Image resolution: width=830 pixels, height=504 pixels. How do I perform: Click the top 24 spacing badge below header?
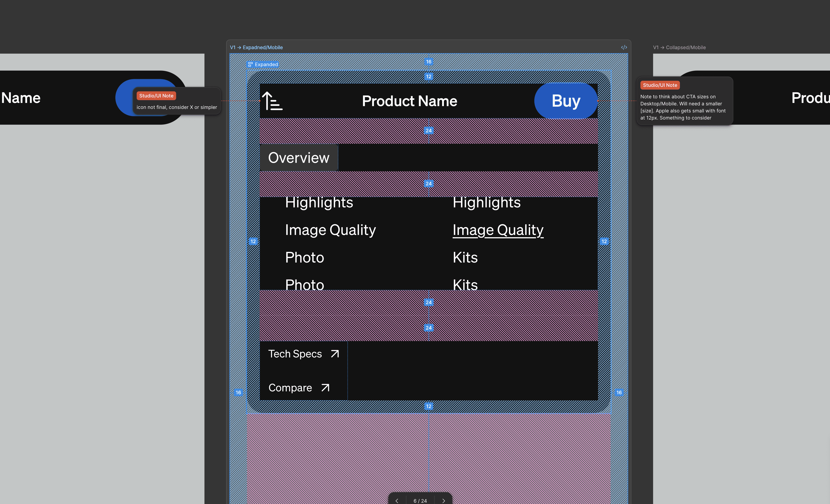click(x=428, y=131)
